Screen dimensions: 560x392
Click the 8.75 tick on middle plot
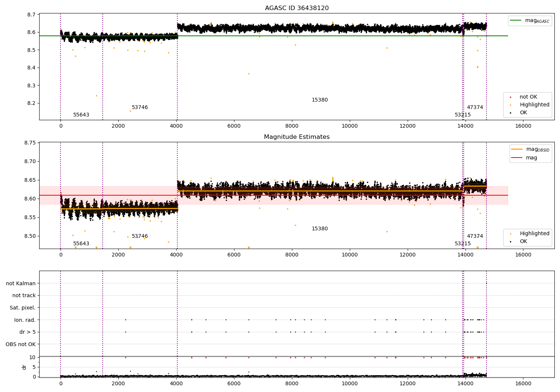(x=30, y=143)
